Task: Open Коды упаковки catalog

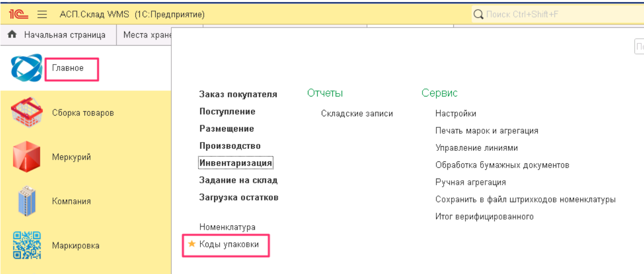Action: point(229,244)
